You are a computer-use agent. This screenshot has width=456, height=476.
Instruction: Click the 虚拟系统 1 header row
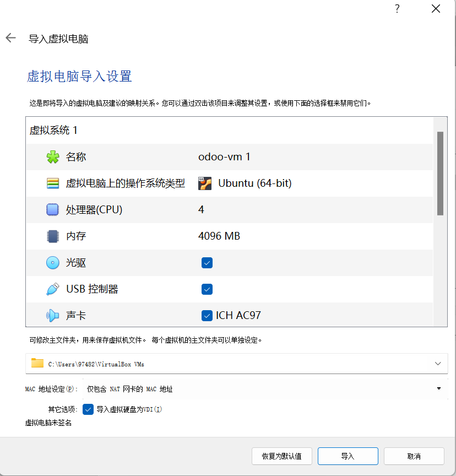(x=229, y=130)
